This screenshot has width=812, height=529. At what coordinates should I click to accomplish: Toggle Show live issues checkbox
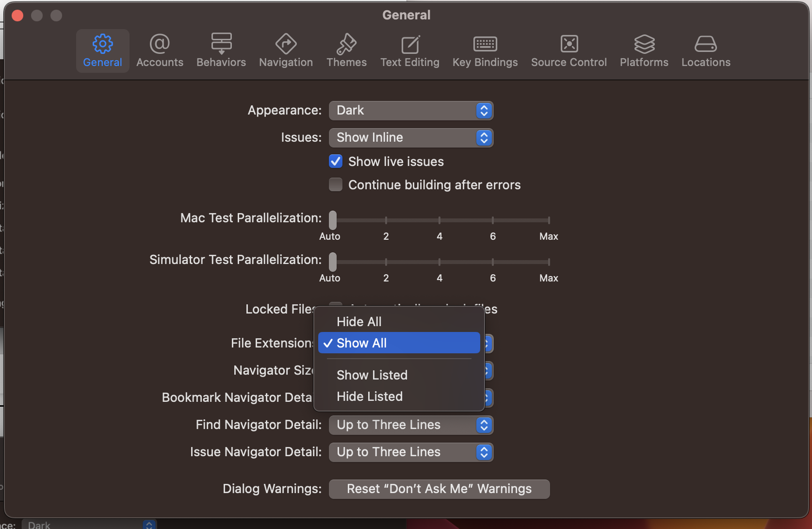[x=336, y=161]
